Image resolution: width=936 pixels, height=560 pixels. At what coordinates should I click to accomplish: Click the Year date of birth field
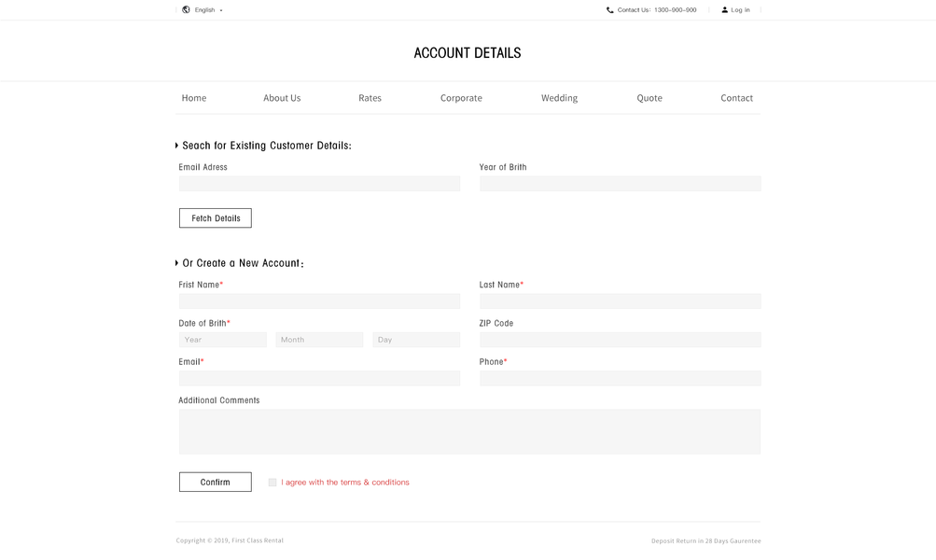tap(222, 340)
